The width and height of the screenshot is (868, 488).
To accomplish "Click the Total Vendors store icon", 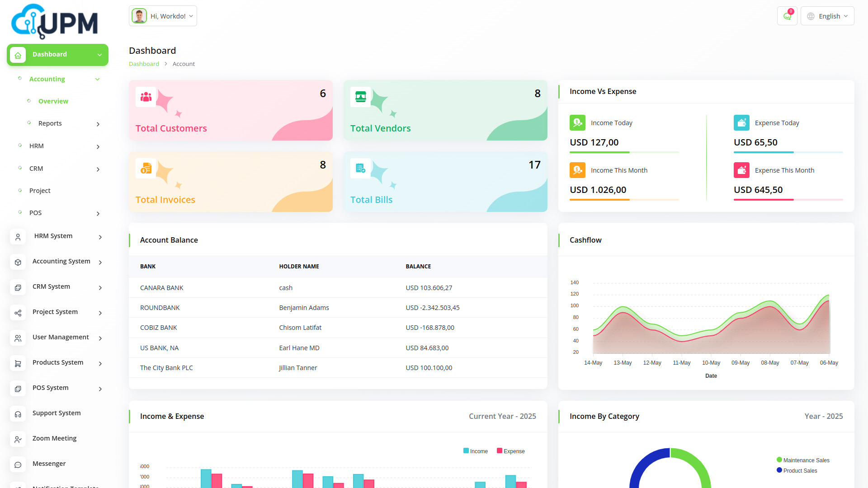I will click(x=360, y=97).
